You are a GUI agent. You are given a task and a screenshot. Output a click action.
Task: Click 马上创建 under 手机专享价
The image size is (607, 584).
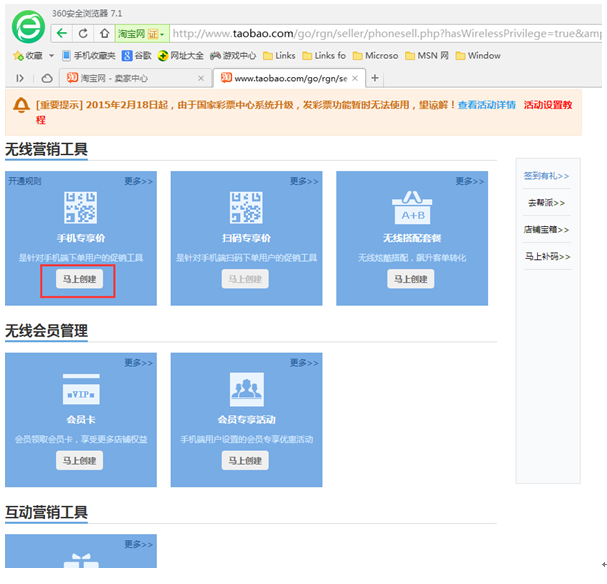(79, 279)
